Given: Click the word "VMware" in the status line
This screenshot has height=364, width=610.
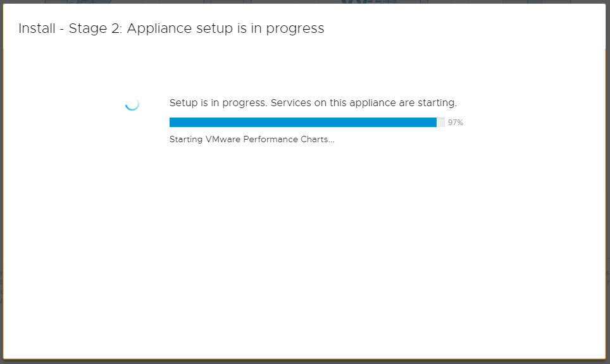Looking at the screenshot, I should click(x=223, y=140).
